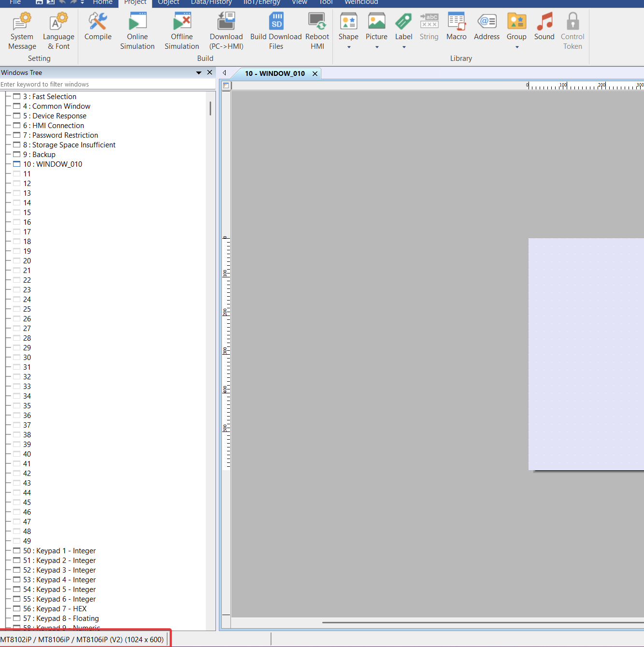Start Online Simulation

(x=137, y=22)
